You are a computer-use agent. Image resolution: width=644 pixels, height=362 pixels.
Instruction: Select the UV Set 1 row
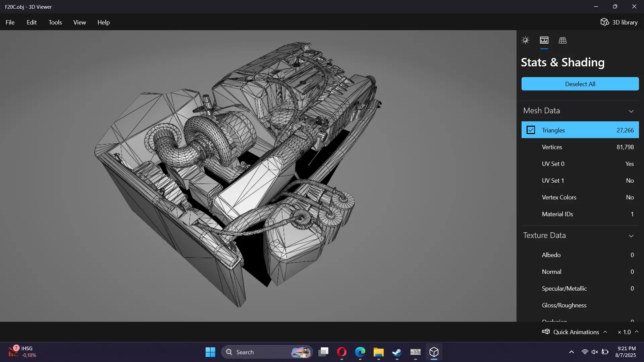pos(580,180)
